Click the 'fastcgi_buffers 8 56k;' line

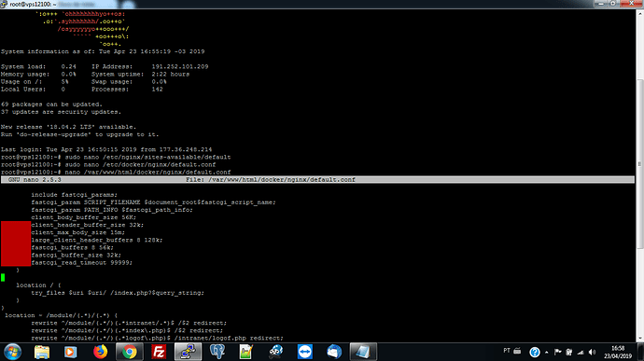click(x=72, y=247)
